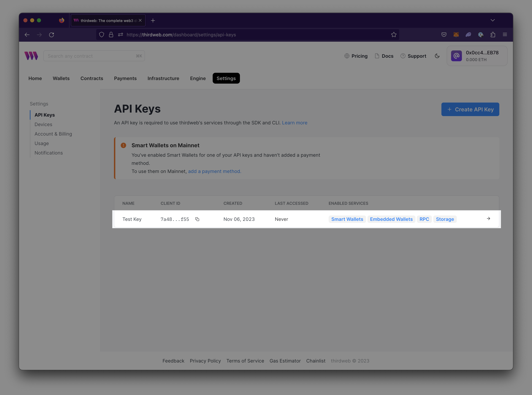Screen dimensions: 532x395
Task: Toggle the Storage enabled service tag
Action: coord(445,219)
